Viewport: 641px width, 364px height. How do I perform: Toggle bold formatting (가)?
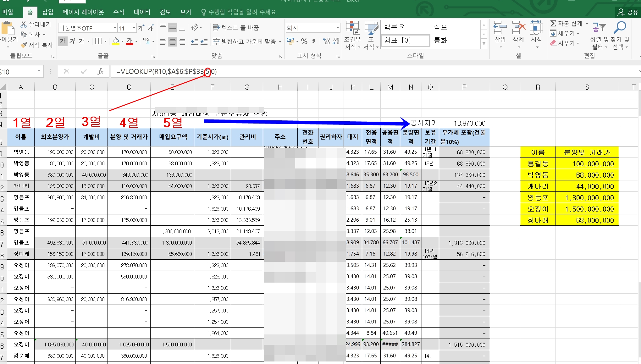tap(63, 41)
